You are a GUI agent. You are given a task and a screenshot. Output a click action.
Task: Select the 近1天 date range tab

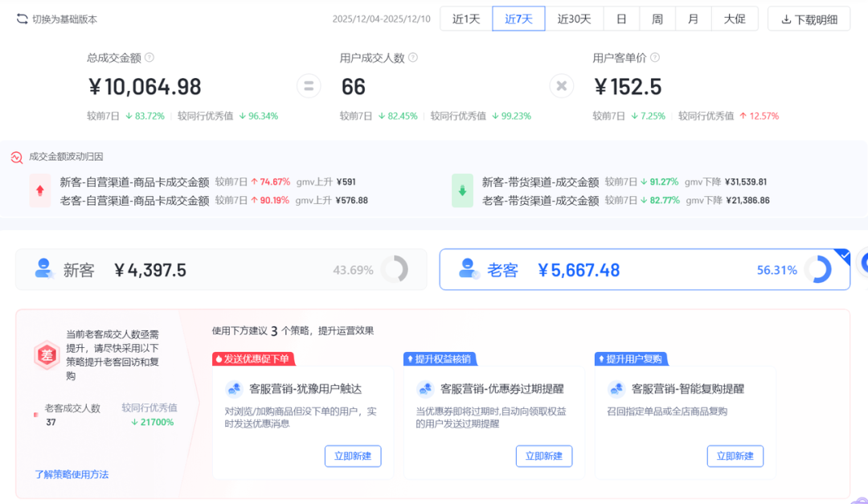coord(466,18)
